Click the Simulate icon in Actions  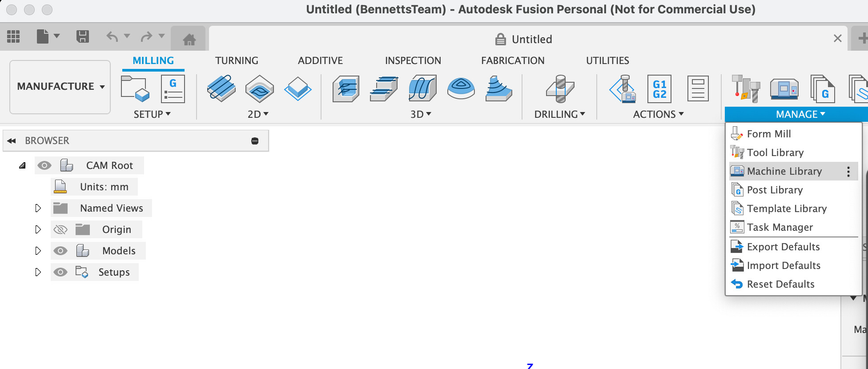pyautogui.click(x=623, y=88)
